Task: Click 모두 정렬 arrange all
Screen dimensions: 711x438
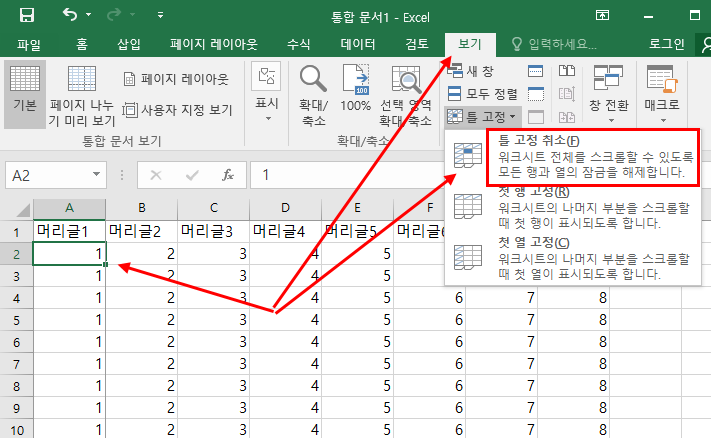Action: pyautogui.click(x=482, y=94)
